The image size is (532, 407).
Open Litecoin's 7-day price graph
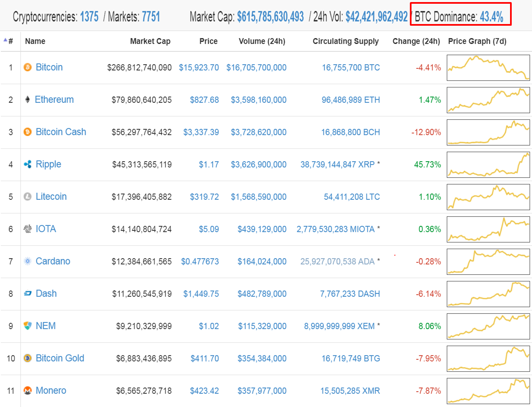pos(489,197)
